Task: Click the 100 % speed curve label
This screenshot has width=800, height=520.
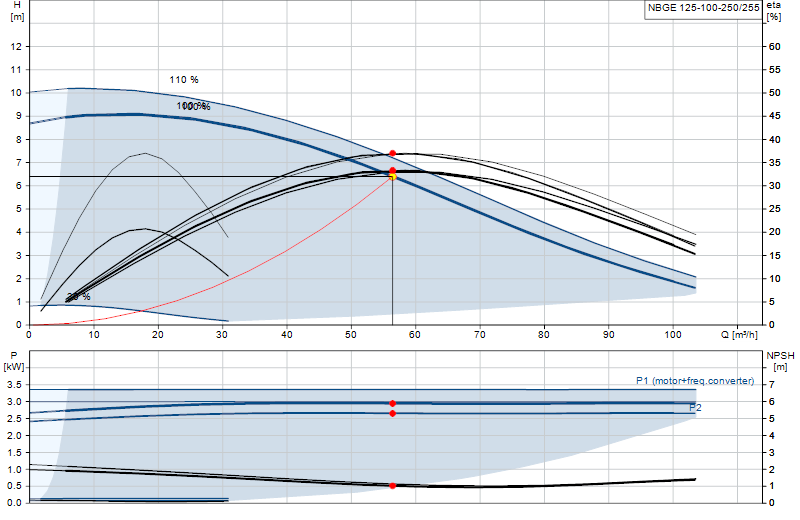Action: click(x=193, y=106)
